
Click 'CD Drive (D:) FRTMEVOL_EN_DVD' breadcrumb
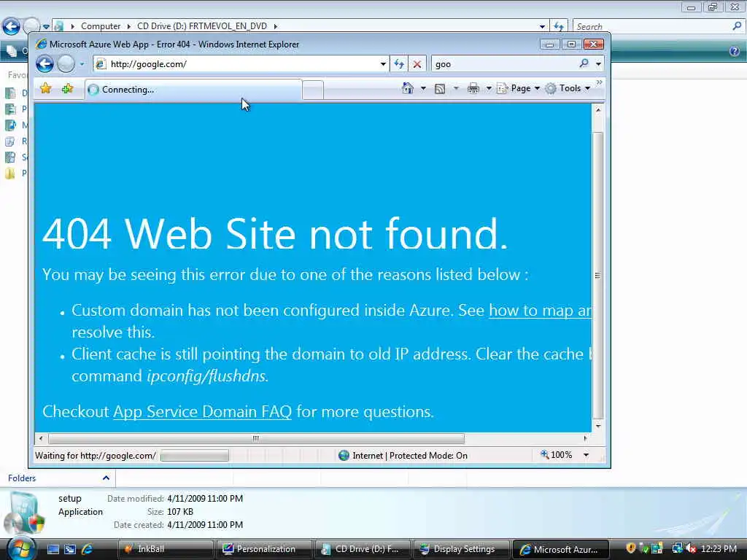point(202,26)
